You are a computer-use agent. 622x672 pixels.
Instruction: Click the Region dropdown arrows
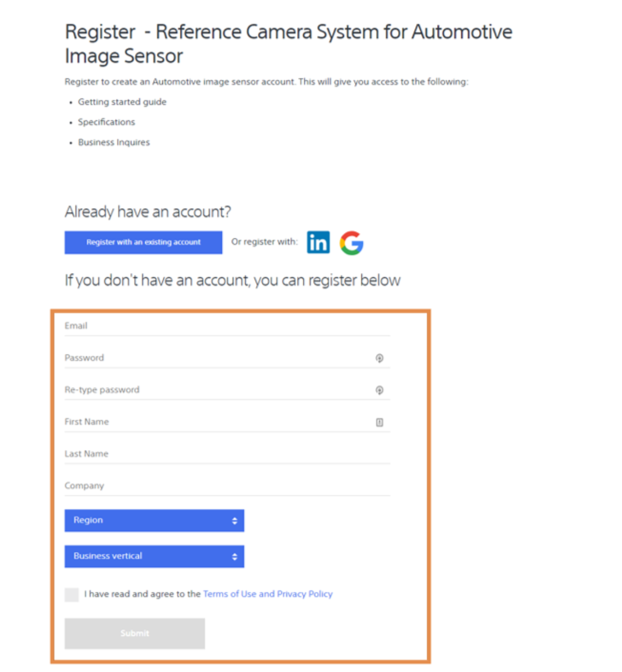tap(234, 521)
